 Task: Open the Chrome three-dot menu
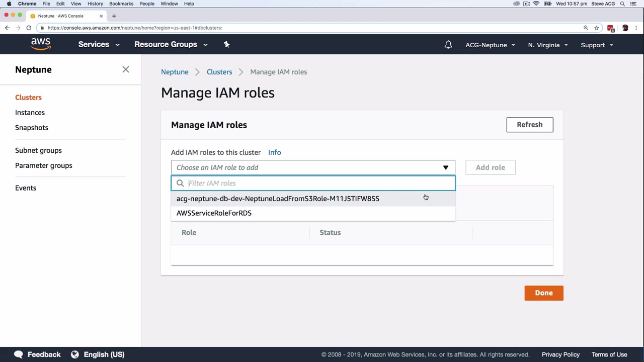pyautogui.click(x=636, y=28)
